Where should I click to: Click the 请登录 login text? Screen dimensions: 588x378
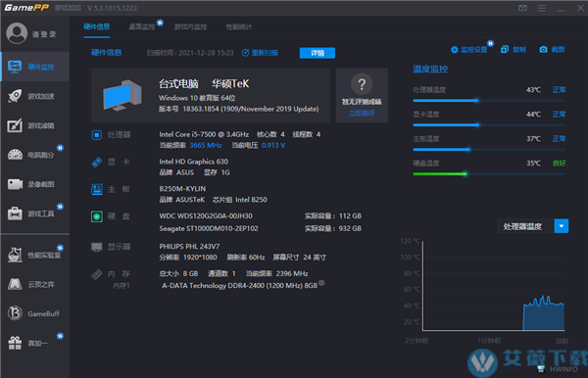(x=44, y=34)
